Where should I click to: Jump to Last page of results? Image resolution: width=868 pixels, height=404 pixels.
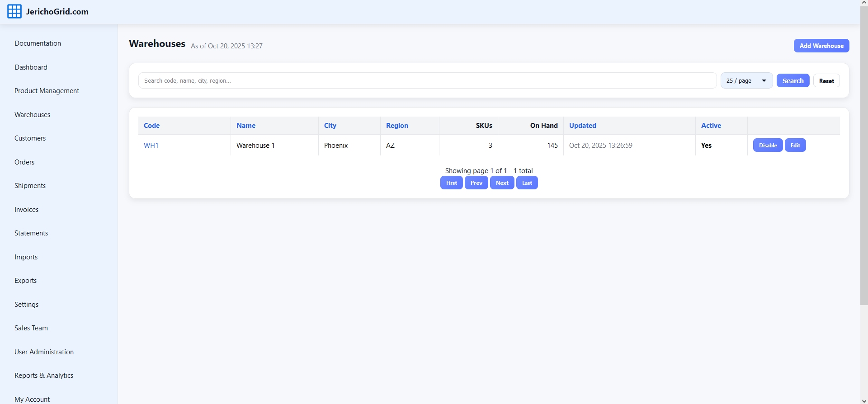(527, 183)
